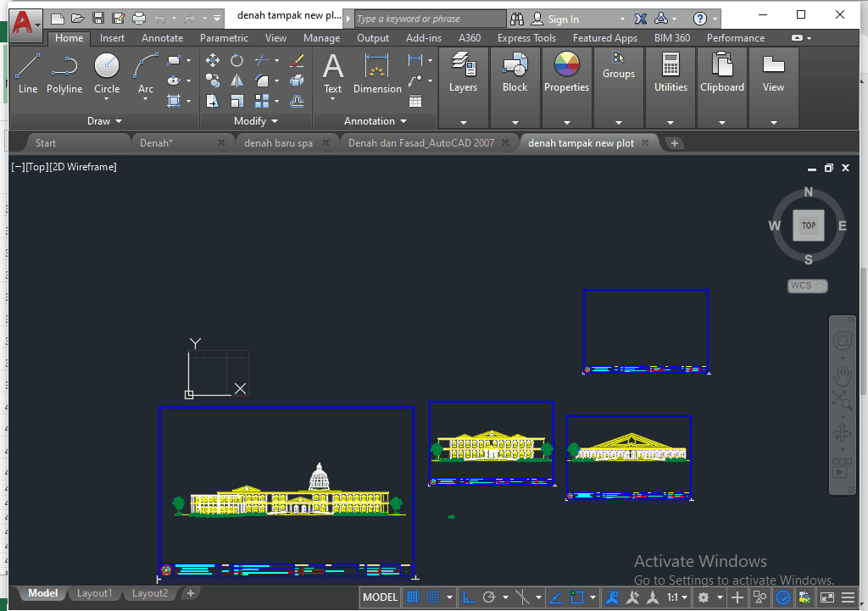Click the Text annotation tool
This screenshot has width=868, height=611.
click(333, 73)
